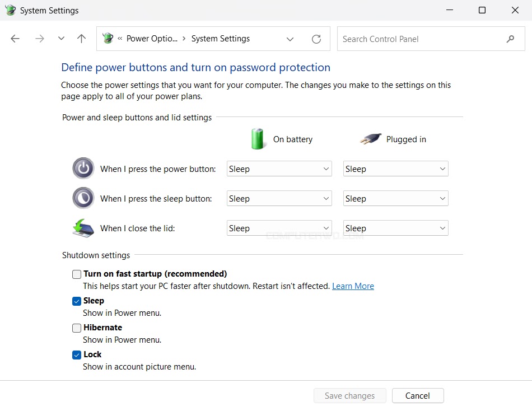Focus the Search Control Panel field
This screenshot has width=532, height=411.
tap(431, 39)
